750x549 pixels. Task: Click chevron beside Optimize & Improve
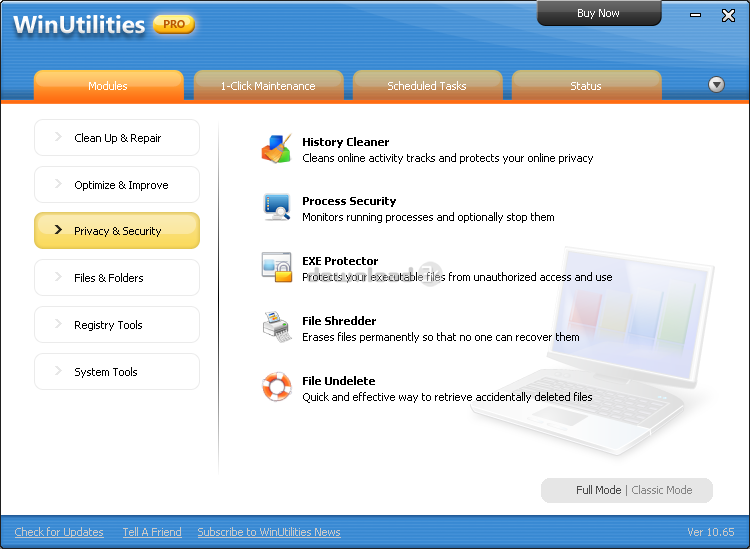[x=58, y=184]
